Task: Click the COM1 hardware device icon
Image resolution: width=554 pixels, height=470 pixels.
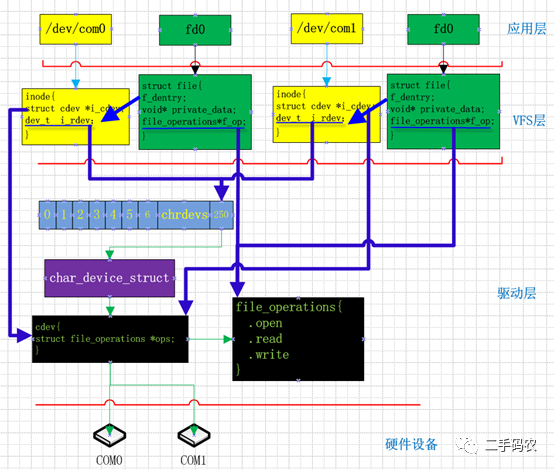Action: [194, 435]
